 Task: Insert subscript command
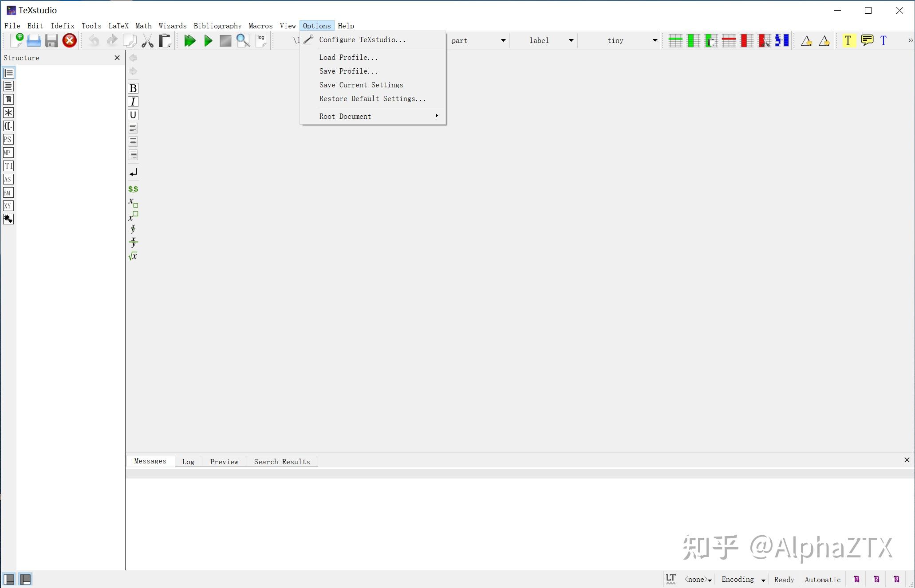tap(133, 203)
